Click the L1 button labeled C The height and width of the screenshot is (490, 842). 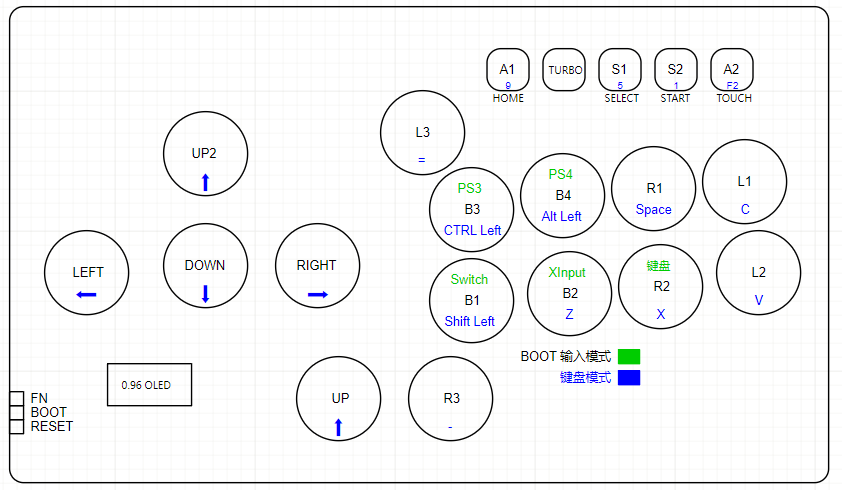[x=744, y=182]
